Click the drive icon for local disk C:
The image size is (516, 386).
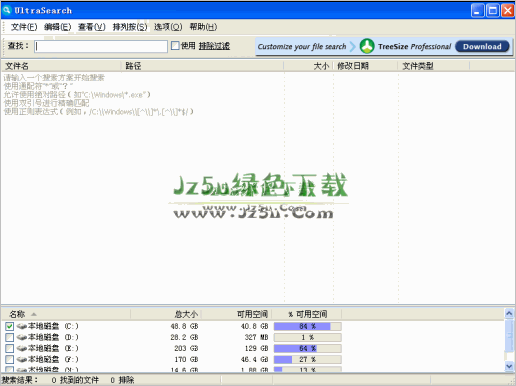22,326
